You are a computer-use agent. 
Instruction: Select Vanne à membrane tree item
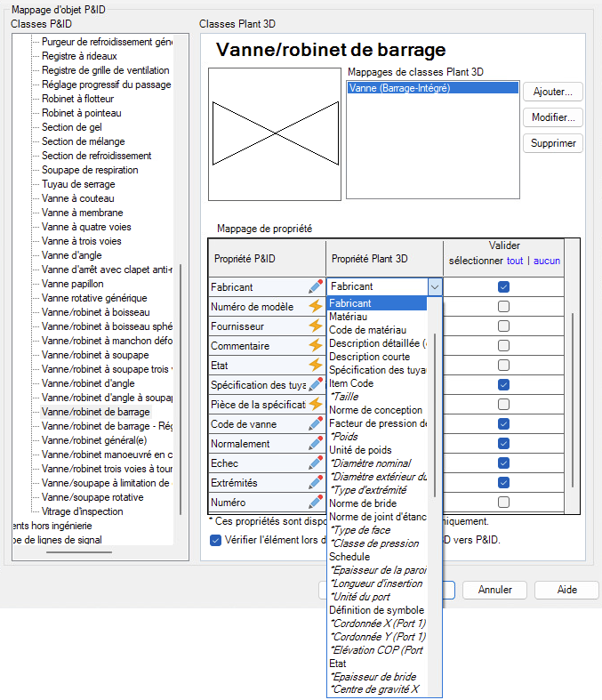click(82, 213)
